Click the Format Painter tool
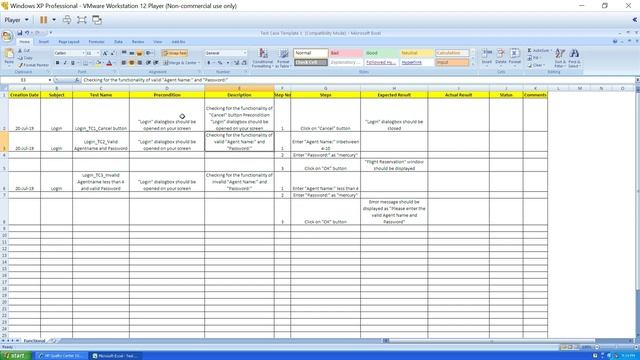 point(33,65)
